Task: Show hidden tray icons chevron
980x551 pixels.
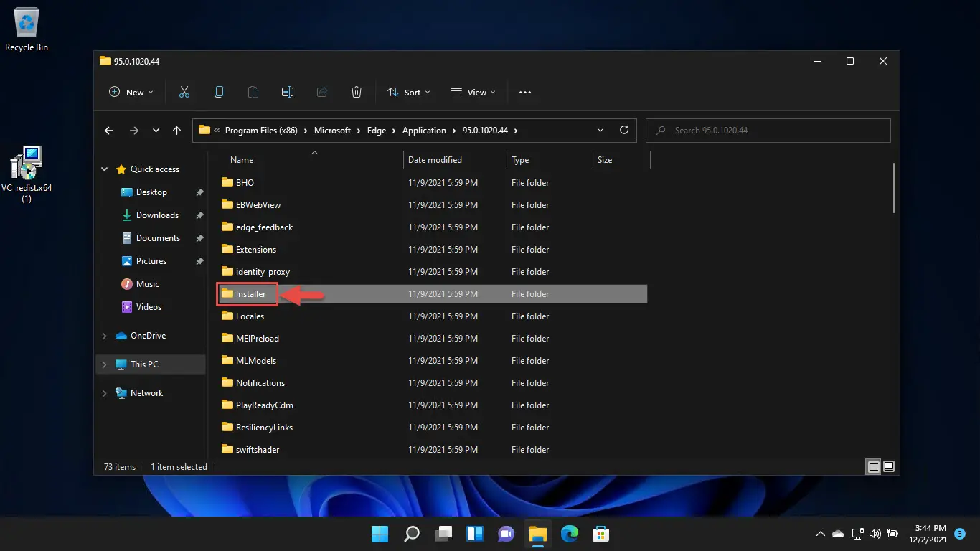Action: [821, 534]
